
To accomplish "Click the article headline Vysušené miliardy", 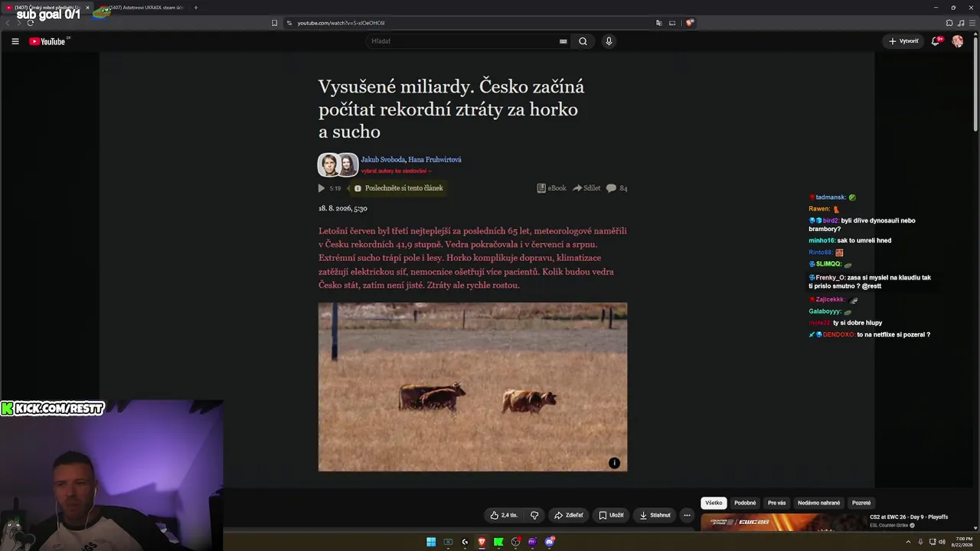I will point(452,109).
